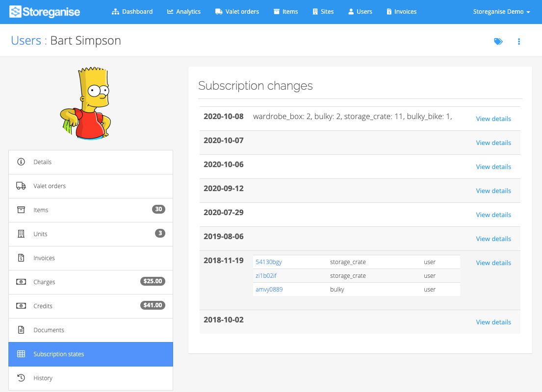542x392 pixels.
Task: Open Invoices in the top navigation bar
Action: tap(401, 12)
